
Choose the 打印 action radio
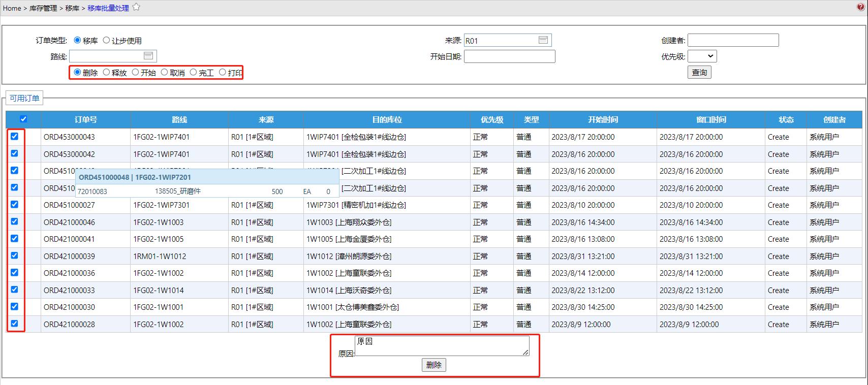pos(222,72)
